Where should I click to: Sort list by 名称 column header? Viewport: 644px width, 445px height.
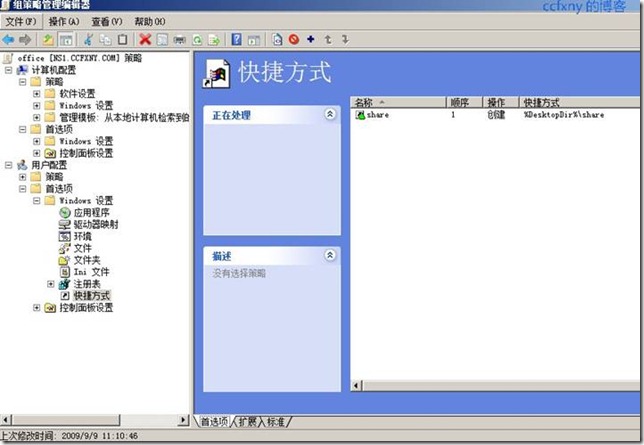point(398,102)
